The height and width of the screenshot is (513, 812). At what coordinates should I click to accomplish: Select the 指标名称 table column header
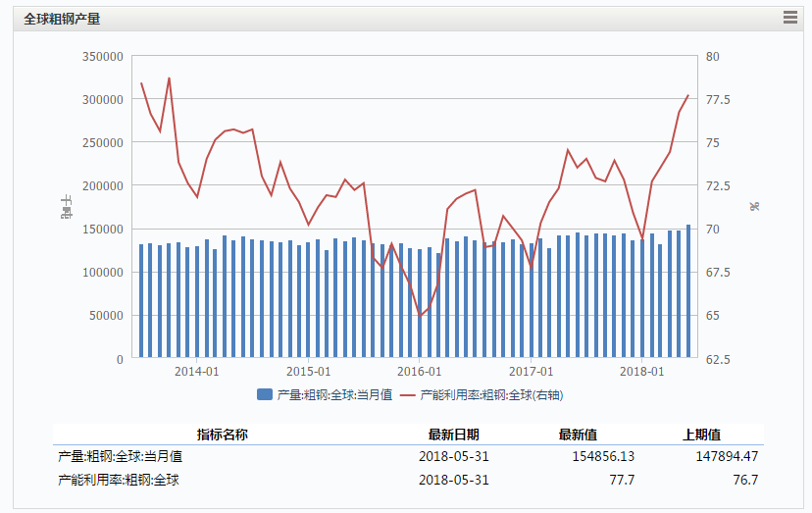(x=222, y=435)
